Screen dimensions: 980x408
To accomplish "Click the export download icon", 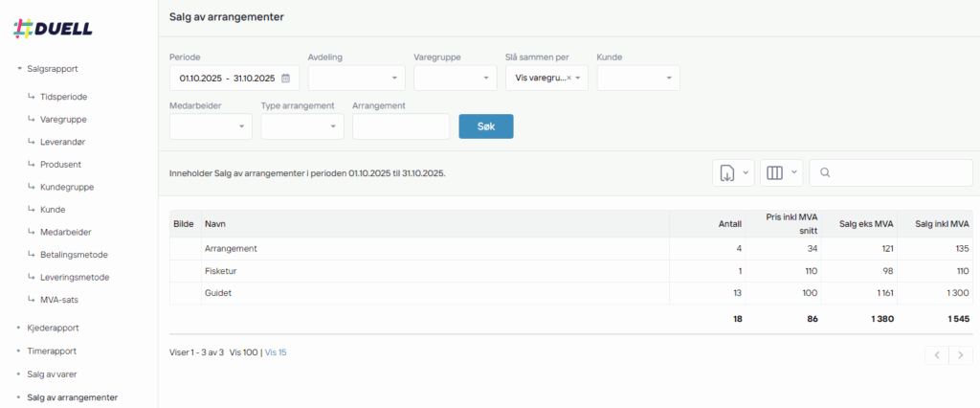I will point(726,173).
